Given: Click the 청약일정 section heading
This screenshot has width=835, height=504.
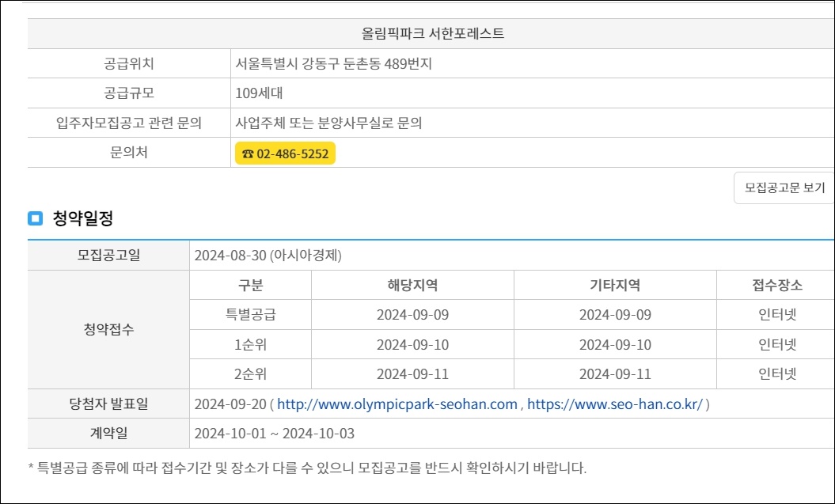Looking at the screenshot, I should pos(82,218).
